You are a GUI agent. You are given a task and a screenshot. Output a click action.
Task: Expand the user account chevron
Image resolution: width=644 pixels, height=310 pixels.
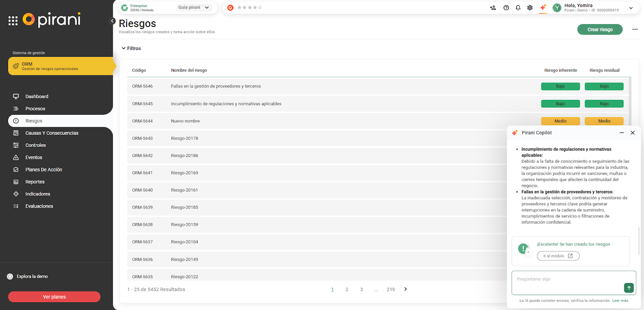click(631, 8)
